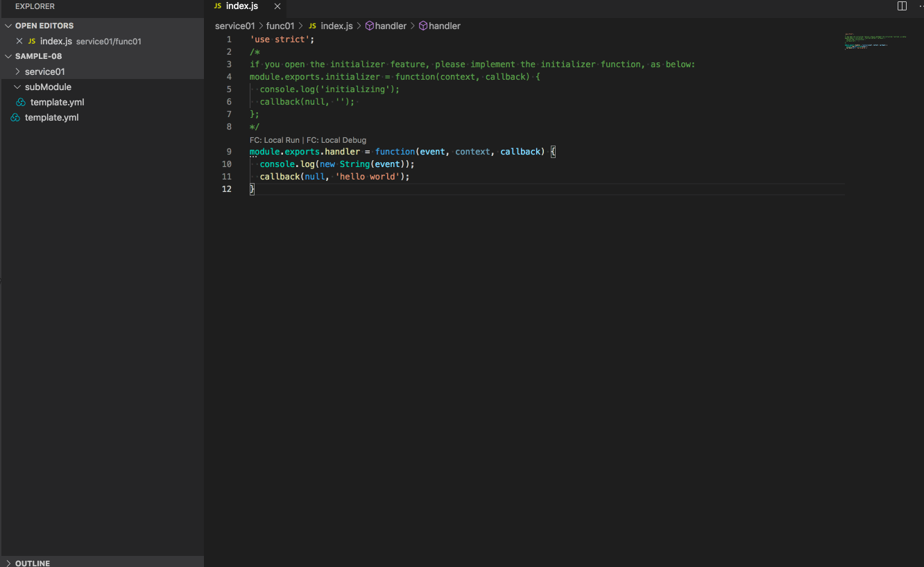
Task: Click the func01 breadcrumb
Action: [280, 26]
